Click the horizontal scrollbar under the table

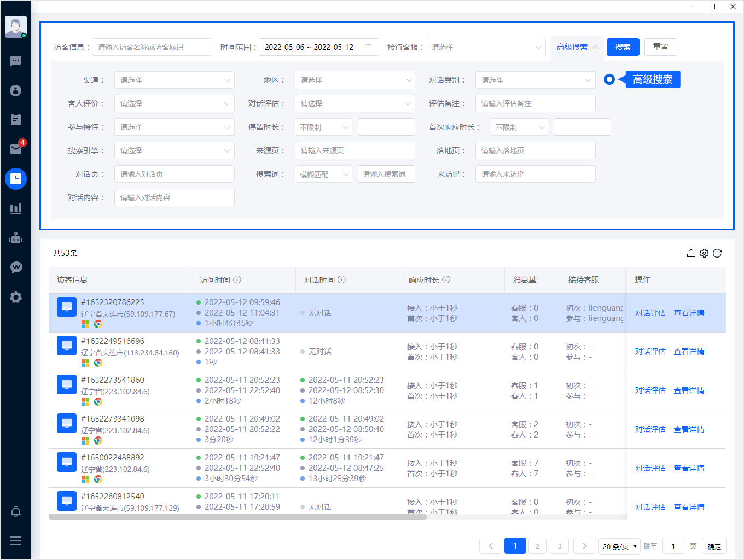pos(237,517)
